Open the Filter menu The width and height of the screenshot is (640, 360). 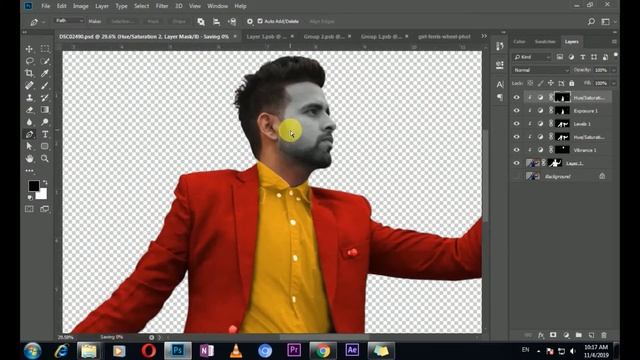(162, 6)
